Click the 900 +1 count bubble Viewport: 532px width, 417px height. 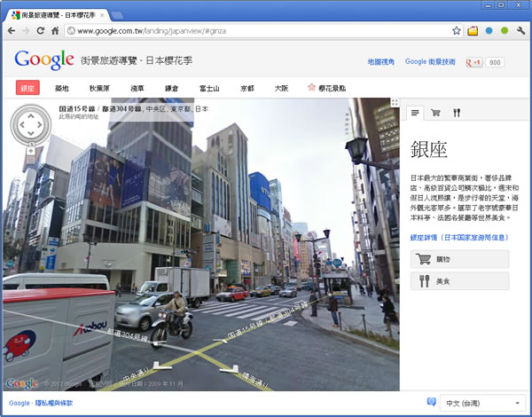(495, 62)
